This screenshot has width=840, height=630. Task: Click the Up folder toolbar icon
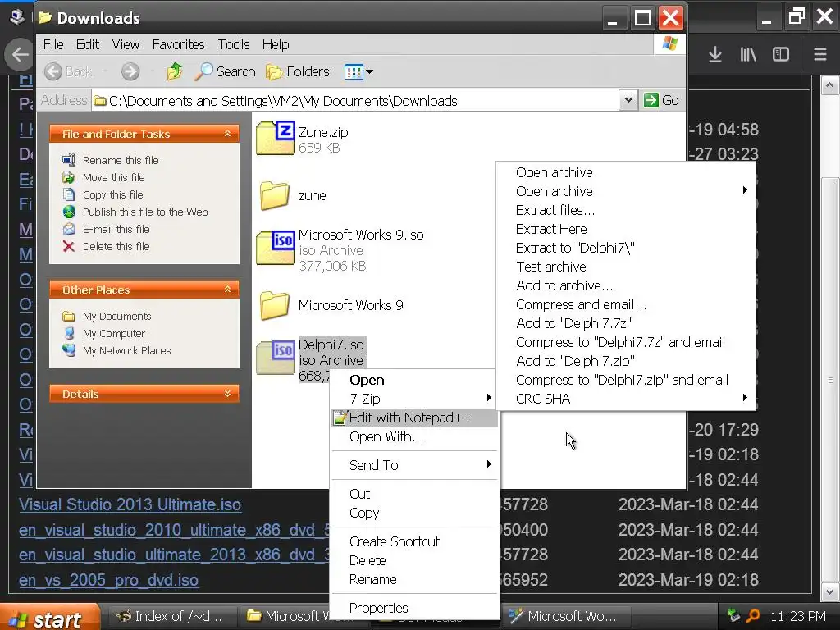(174, 71)
